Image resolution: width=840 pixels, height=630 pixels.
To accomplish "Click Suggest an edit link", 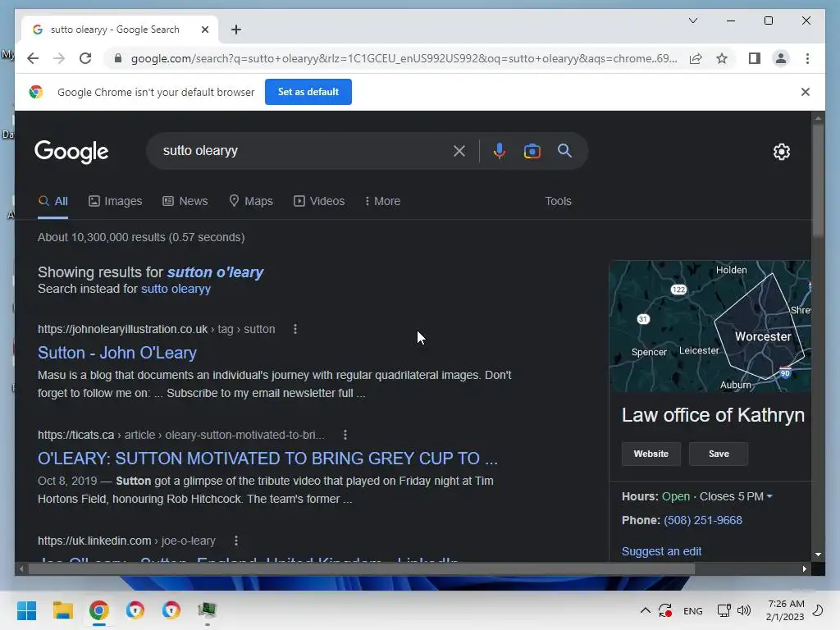I will [661, 551].
